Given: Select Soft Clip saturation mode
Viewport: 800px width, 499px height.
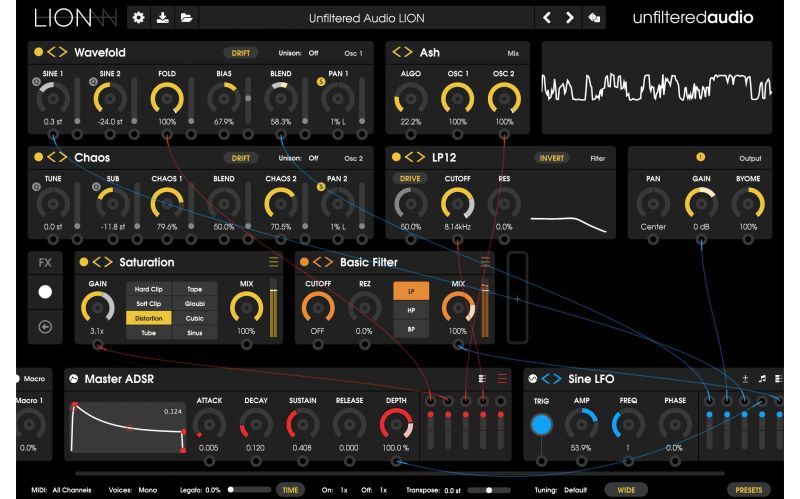Looking at the screenshot, I should (x=148, y=304).
